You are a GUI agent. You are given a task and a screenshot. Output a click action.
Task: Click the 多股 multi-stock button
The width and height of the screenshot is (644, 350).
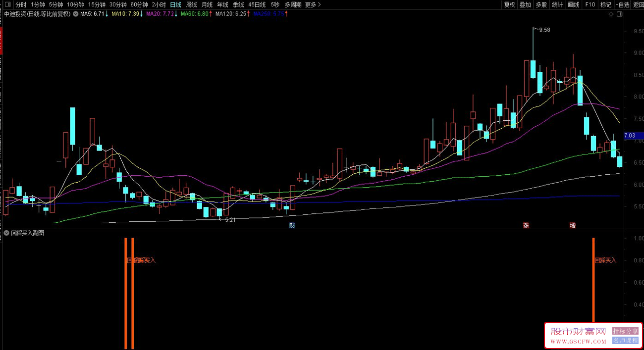[541, 4]
